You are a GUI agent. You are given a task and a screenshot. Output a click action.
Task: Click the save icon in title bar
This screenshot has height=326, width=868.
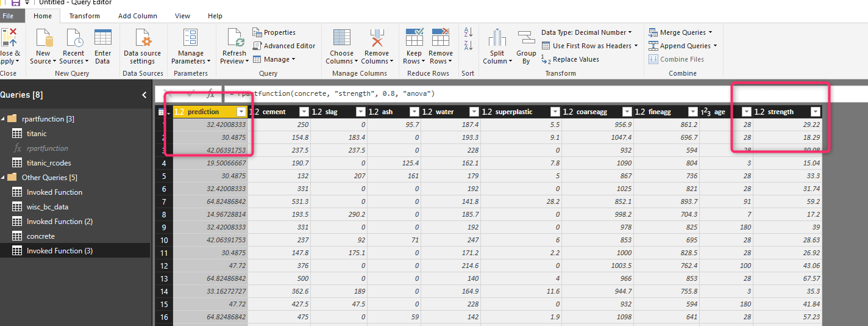click(x=16, y=3)
